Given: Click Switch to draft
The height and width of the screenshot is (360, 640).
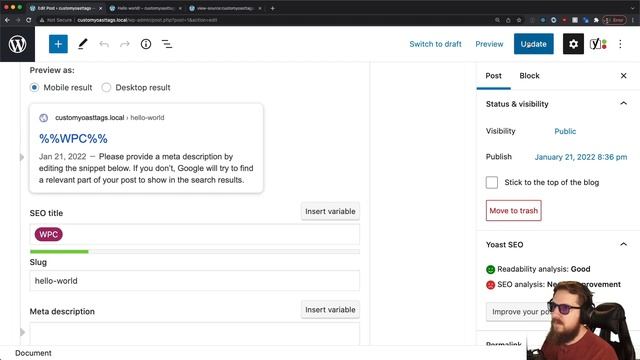Looking at the screenshot, I should 435,44.
